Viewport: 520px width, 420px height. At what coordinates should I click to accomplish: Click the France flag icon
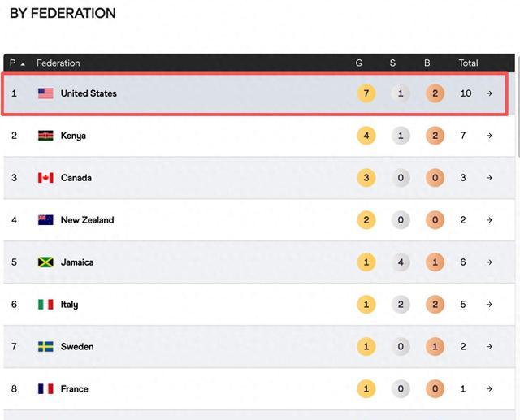(45, 389)
